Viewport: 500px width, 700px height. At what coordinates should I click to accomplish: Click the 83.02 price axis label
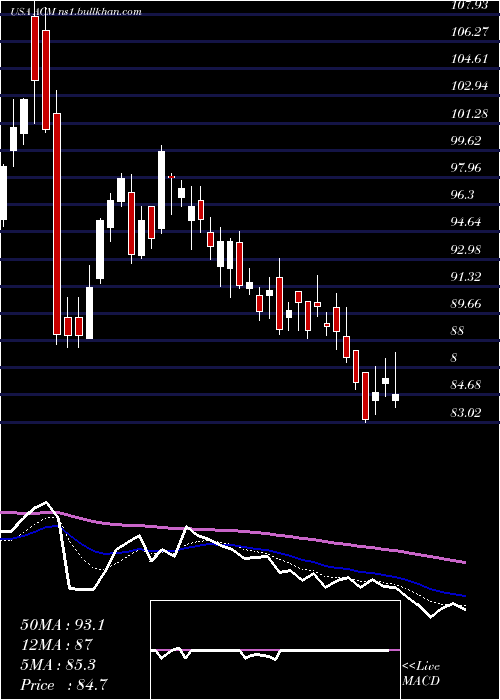tap(466, 412)
